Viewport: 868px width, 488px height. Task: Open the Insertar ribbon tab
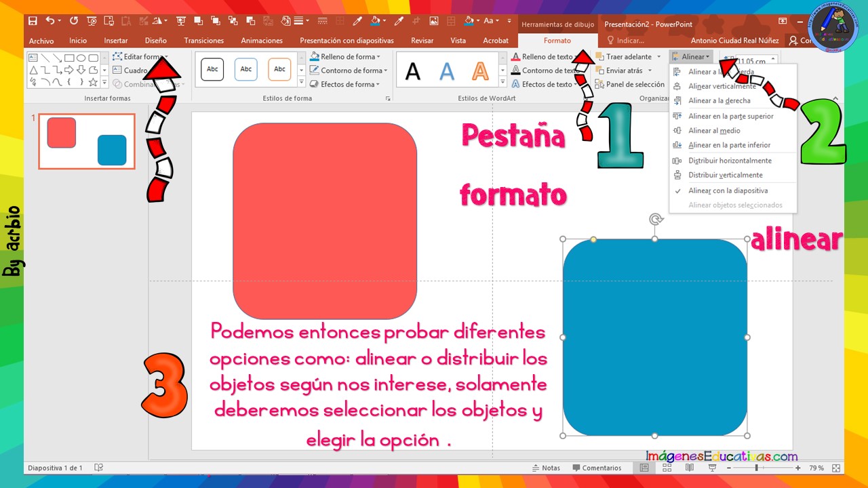[x=116, y=41]
